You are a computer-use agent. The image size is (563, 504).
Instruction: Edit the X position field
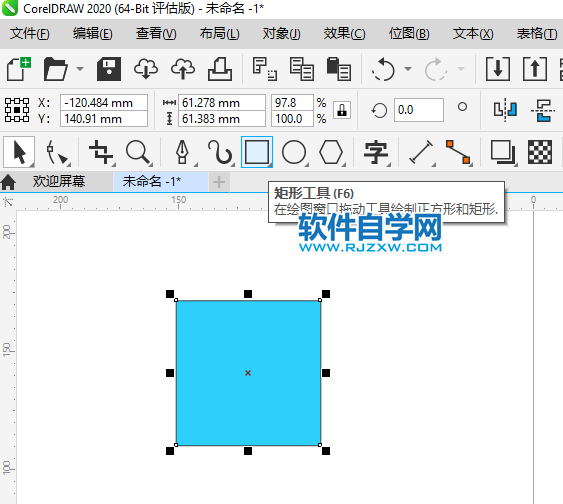(104, 103)
